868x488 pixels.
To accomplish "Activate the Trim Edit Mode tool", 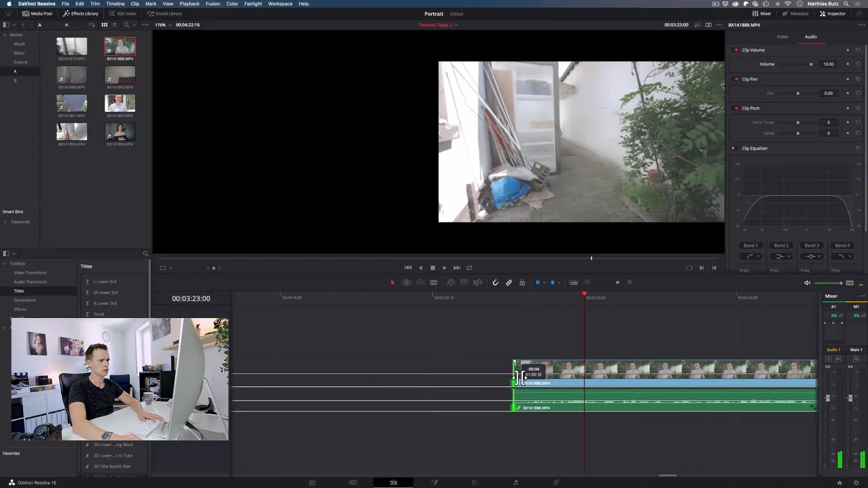I will tap(406, 282).
